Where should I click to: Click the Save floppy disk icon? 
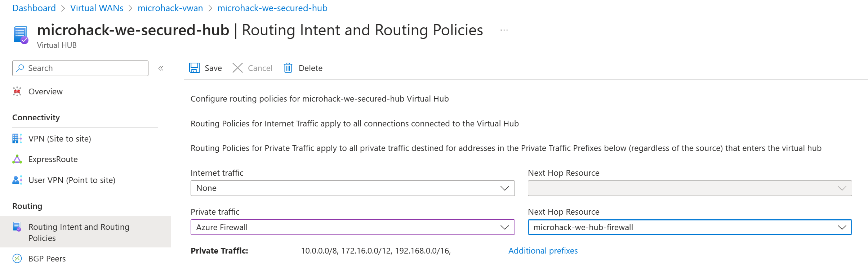tap(195, 68)
